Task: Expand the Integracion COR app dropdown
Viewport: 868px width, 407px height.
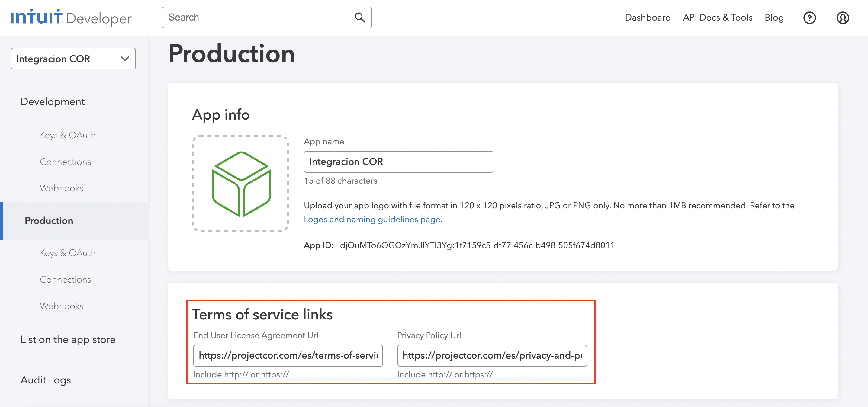Action: 73,59
